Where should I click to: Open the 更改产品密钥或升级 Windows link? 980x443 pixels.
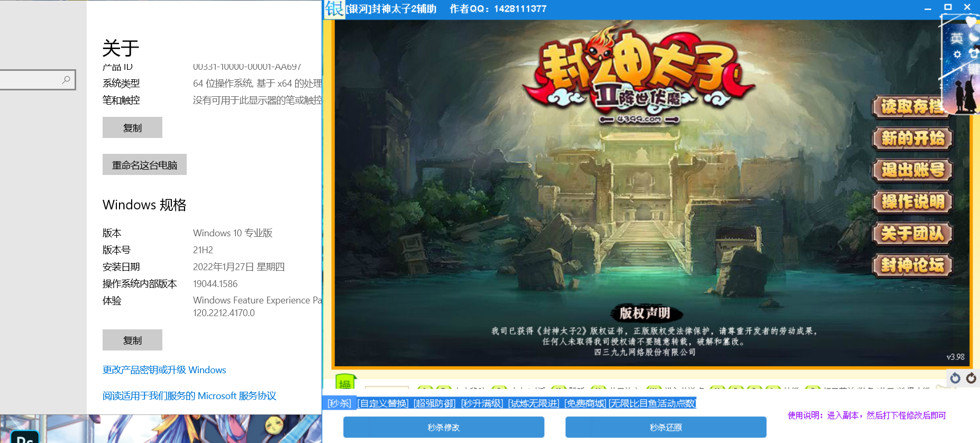click(x=164, y=370)
